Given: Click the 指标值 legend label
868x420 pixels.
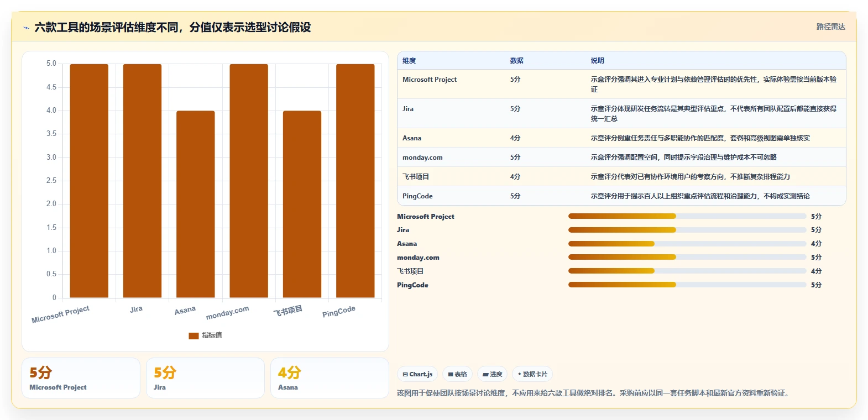Looking at the screenshot, I should [x=212, y=335].
